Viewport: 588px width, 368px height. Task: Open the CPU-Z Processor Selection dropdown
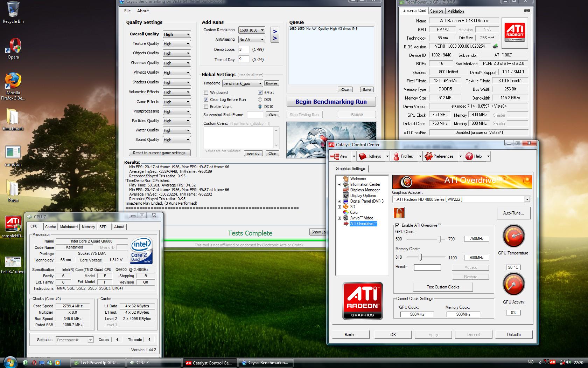(75, 340)
